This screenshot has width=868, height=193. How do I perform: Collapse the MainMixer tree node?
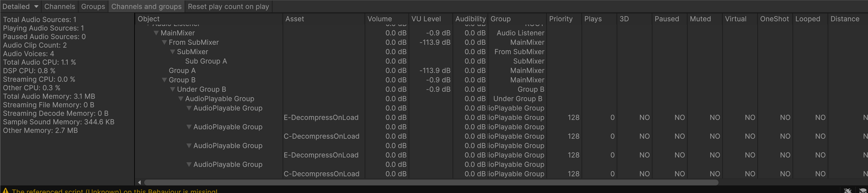click(x=156, y=33)
